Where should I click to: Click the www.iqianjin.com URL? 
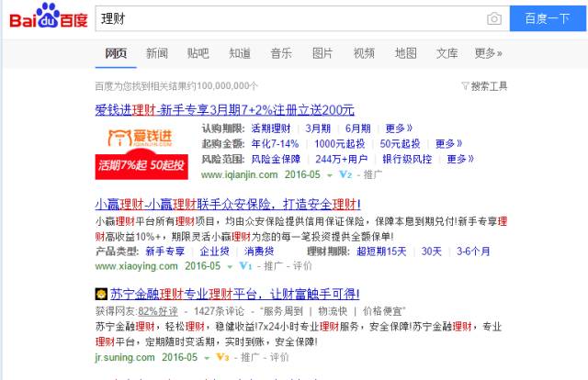click(239, 175)
